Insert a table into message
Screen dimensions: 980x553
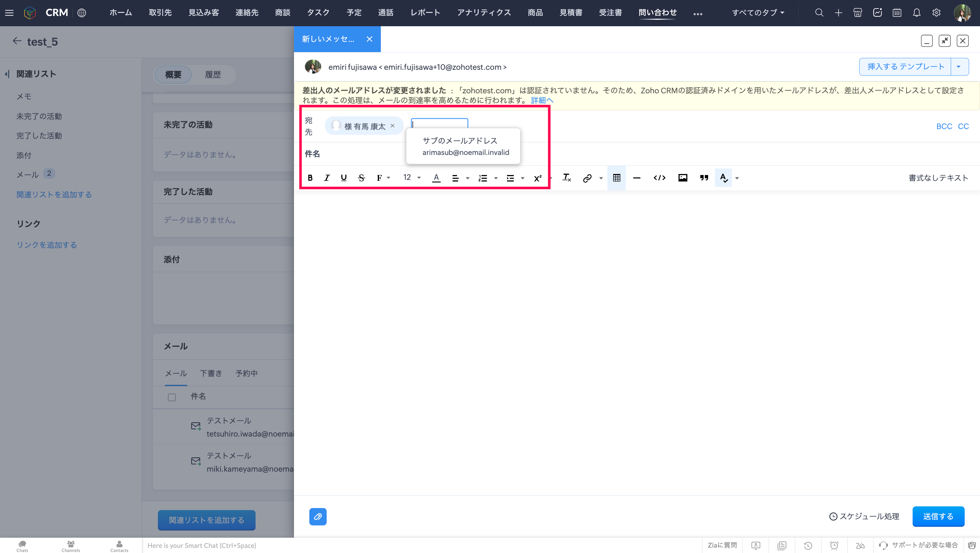pyautogui.click(x=616, y=178)
